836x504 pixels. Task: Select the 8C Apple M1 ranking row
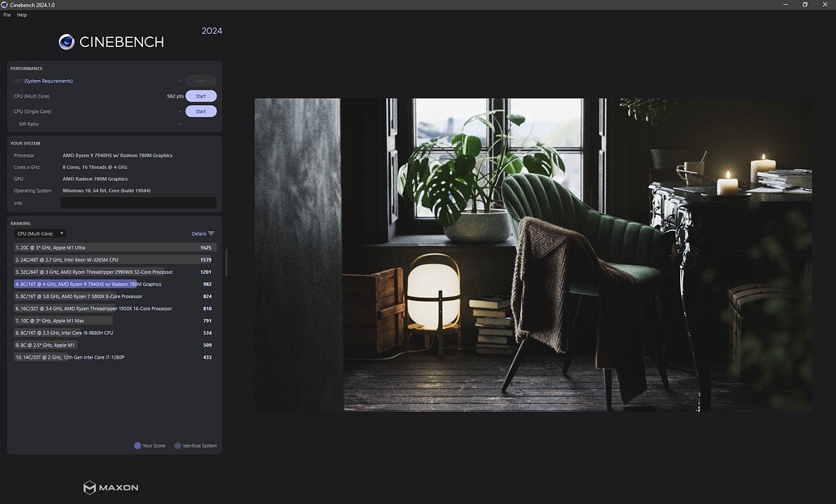pyautogui.click(x=115, y=345)
